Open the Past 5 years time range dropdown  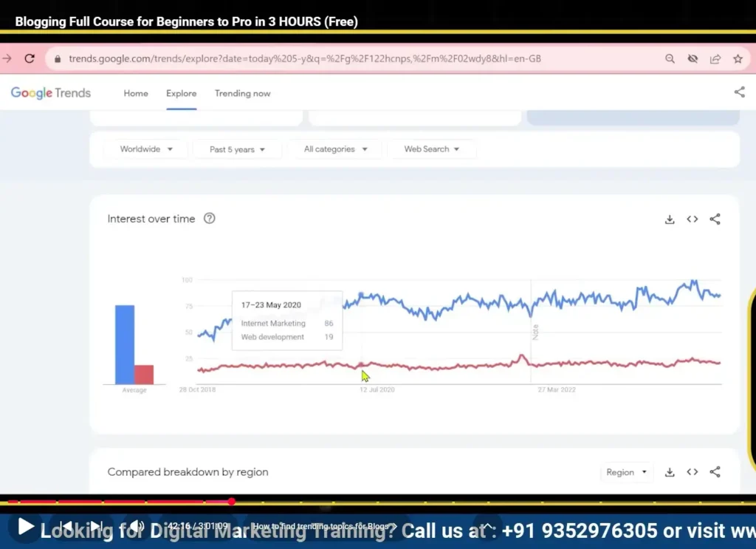coord(236,149)
